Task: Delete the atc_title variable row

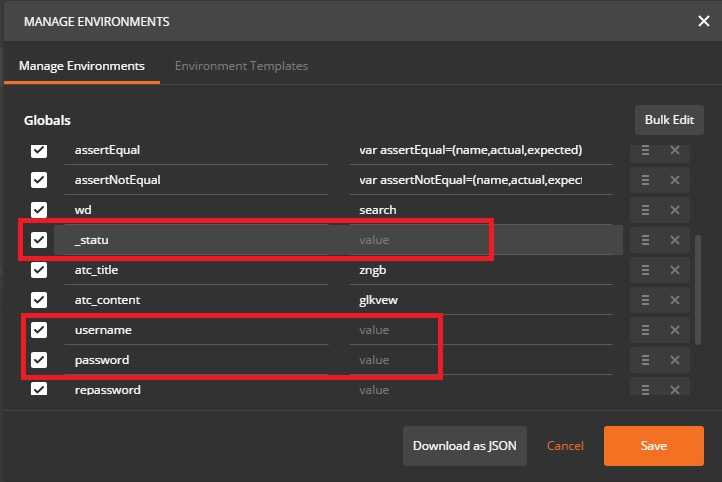Action: (x=674, y=270)
